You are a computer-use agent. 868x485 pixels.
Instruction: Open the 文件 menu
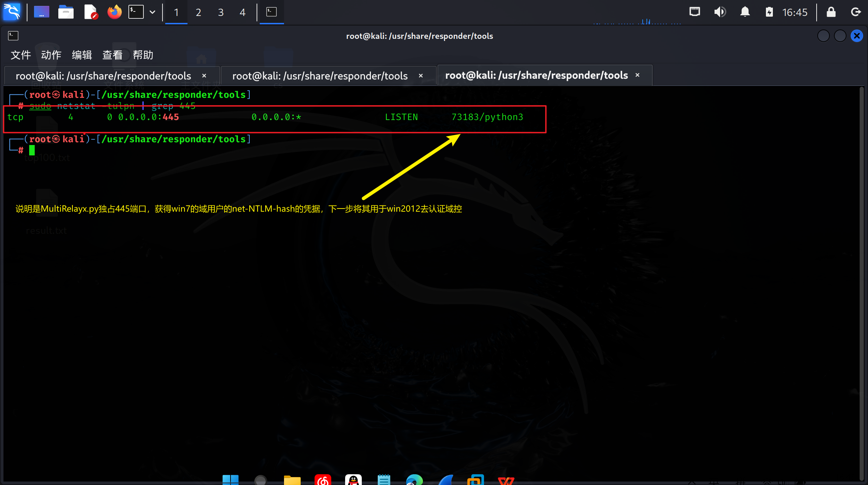(21, 55)
